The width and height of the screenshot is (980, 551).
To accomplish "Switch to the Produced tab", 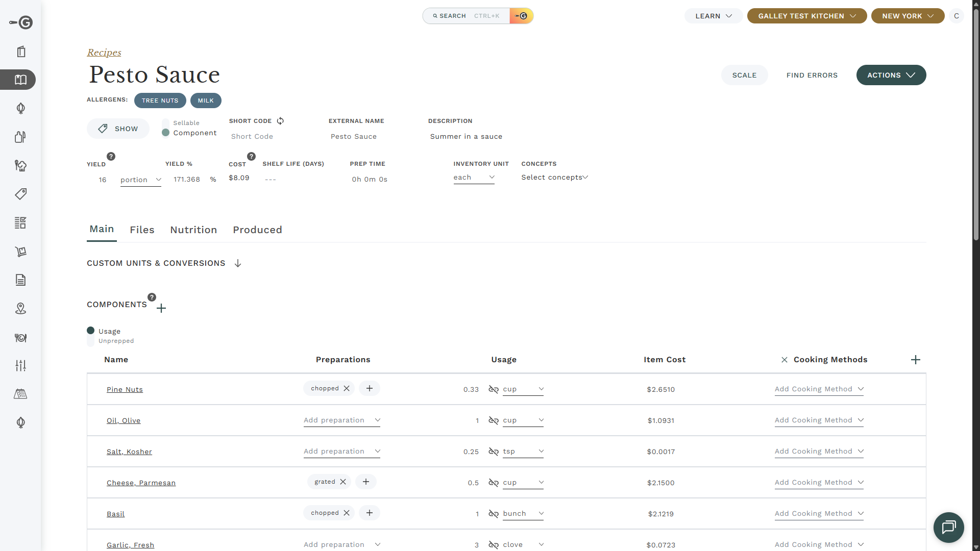I will click(x=257, y=230).
